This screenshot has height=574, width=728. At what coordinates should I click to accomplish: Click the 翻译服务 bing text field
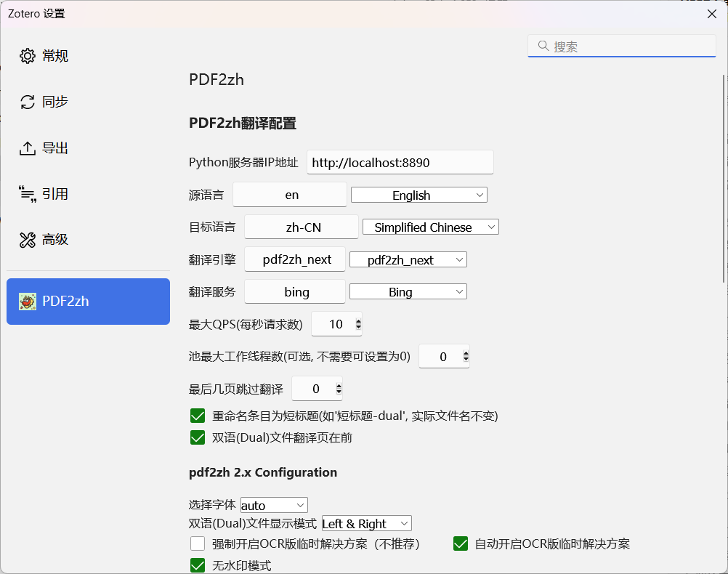point(295,291)
